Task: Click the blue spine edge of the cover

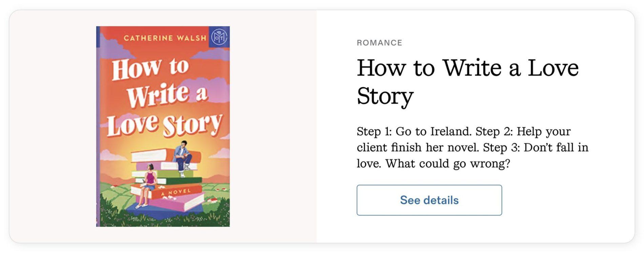Action: click(98, 129)
